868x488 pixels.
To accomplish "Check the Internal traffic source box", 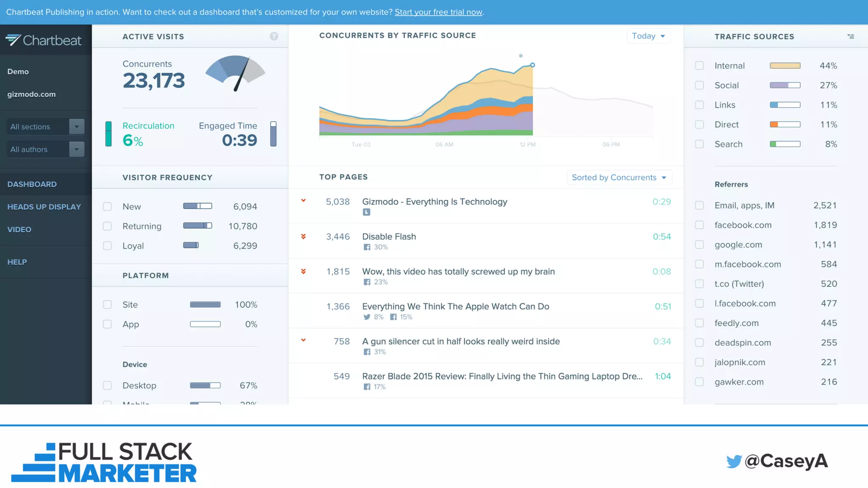I will click(x=699, y=66).
